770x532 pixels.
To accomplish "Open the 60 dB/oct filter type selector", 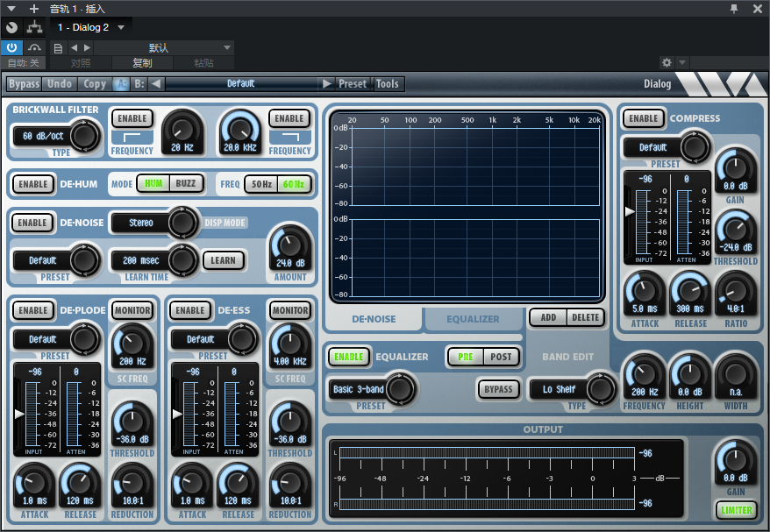I will click(55, 136).
